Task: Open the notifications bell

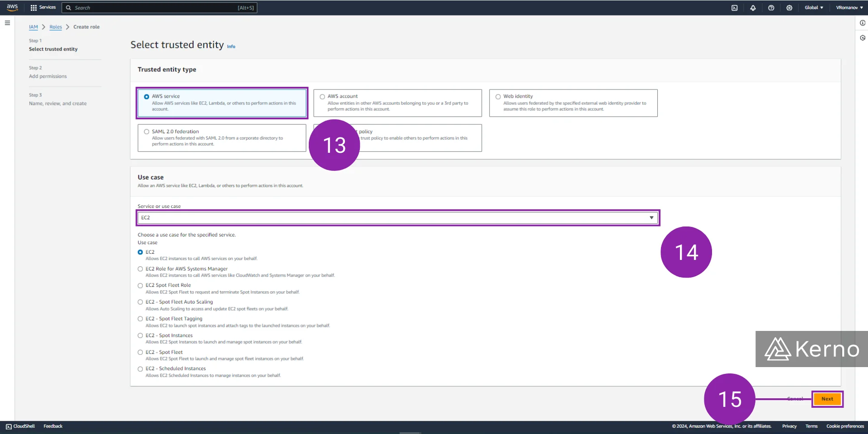Action: (x=753, y=8)
